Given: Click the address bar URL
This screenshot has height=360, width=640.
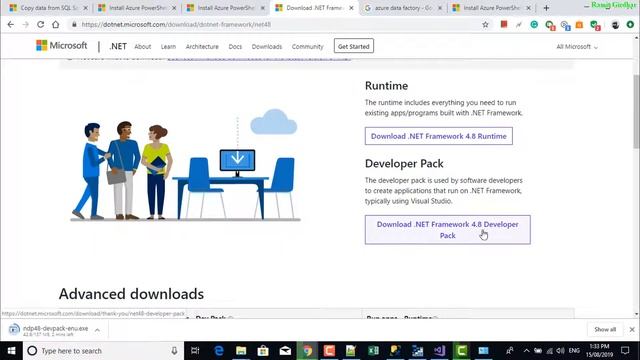Looking at the screenshot, I should (x=176, y=24).
